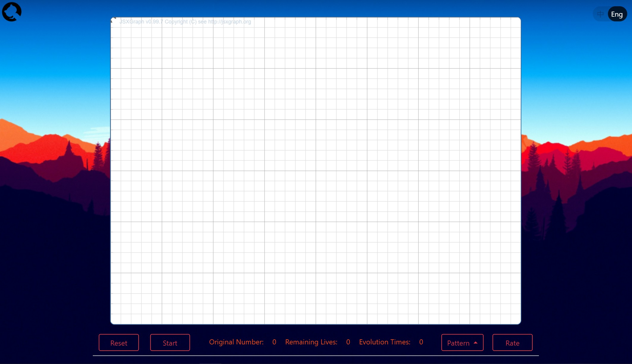Click the Original Number label
632x364 pixels.
point(236,342)
